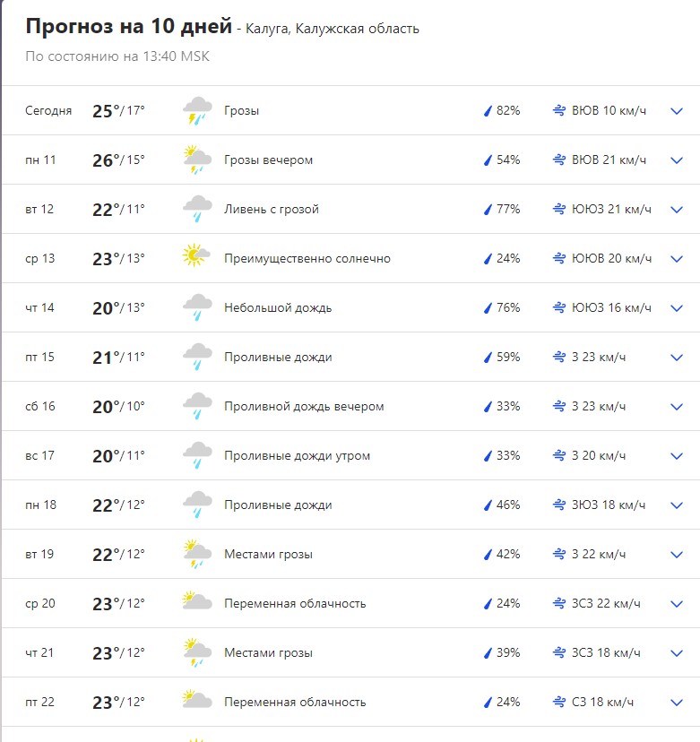Screen dimensions: 700x742
Task: Click the 'Ливень с грозой' forecast text
Action: pyautogui.click(x=271, y=210)
